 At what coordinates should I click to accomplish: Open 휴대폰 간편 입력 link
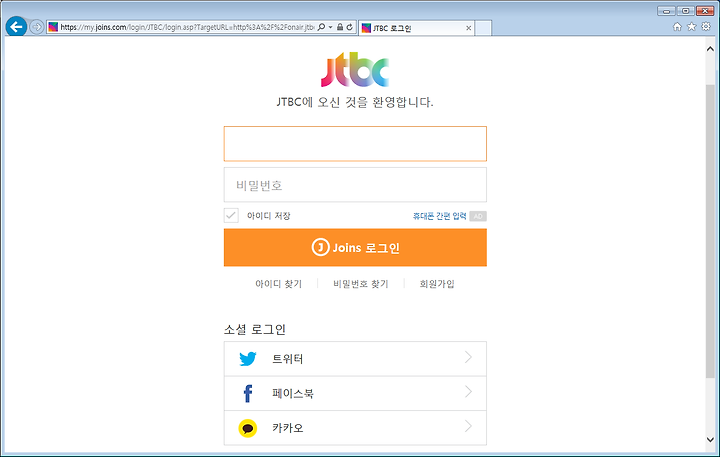pos(439,216)
